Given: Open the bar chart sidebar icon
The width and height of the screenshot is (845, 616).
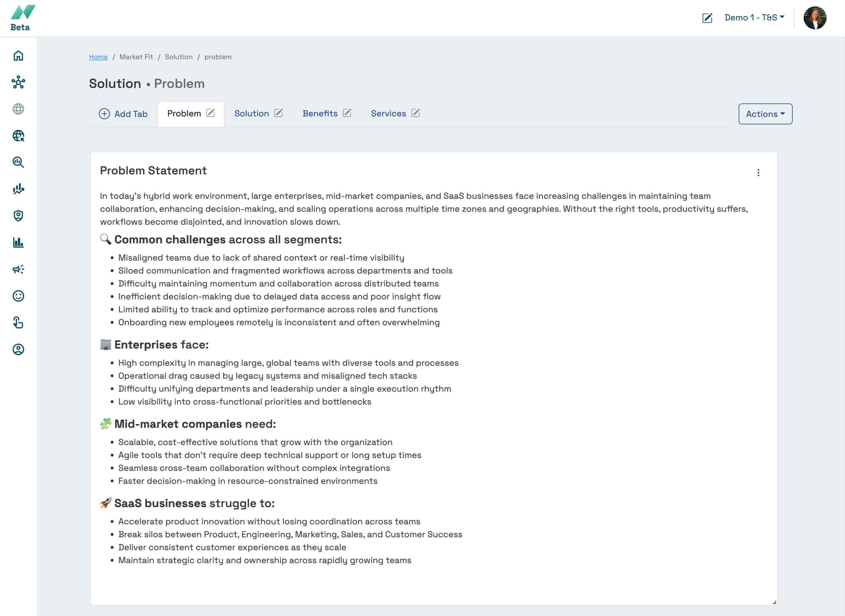Looking at the screenshot, I should [18, 243].
